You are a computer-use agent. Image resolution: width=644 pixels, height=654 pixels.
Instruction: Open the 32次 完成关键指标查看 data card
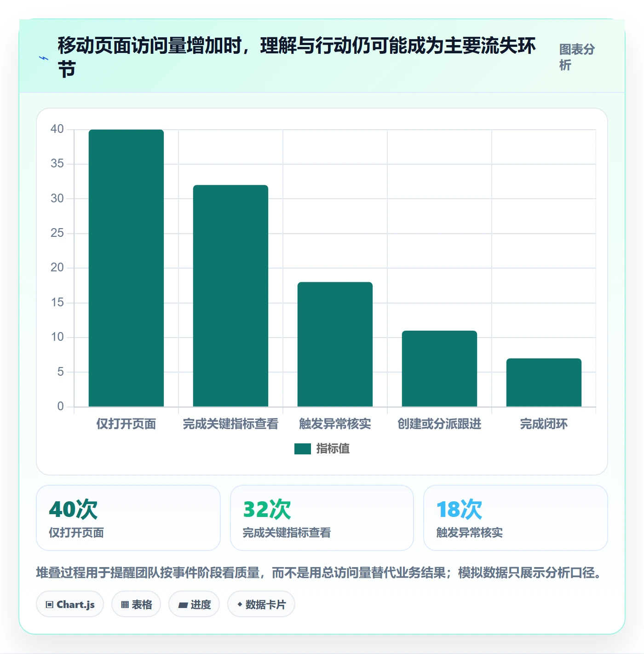[322, 518]
